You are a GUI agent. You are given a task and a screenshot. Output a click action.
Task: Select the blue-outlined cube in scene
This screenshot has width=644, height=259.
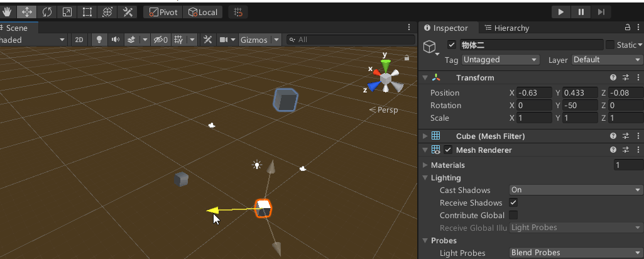coord(285,100)
